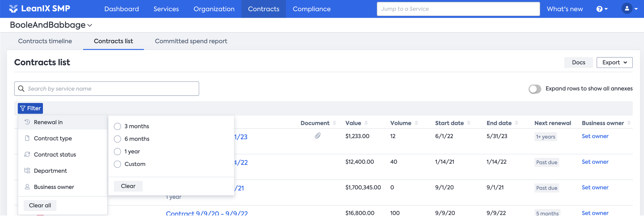Switch to the Contracts timeline tab
Image resolution: width=644 pixels, height=216 pixels.
tap(45, 41)
